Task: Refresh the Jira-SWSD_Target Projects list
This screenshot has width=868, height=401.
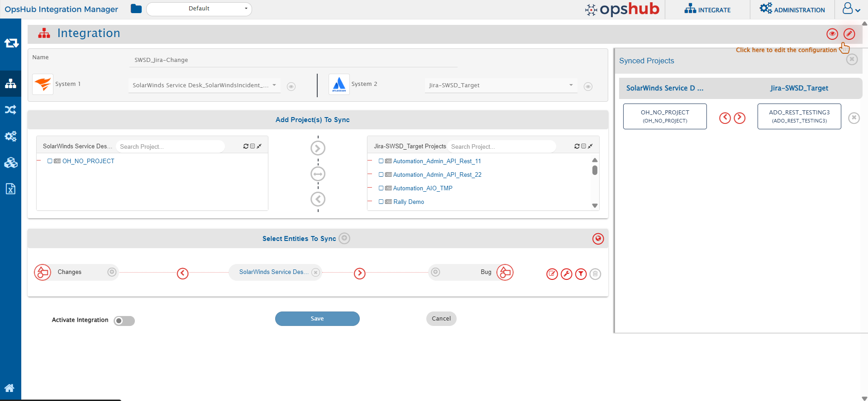Action: 577,146
